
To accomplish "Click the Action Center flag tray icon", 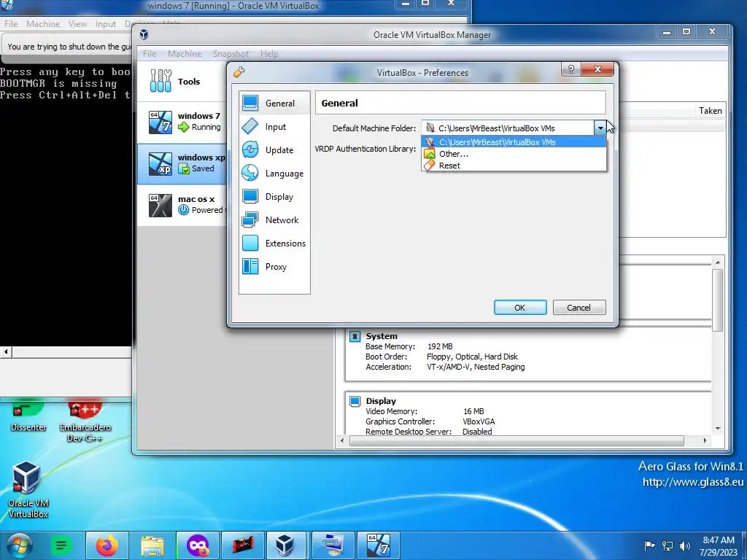I will point(649,546).
